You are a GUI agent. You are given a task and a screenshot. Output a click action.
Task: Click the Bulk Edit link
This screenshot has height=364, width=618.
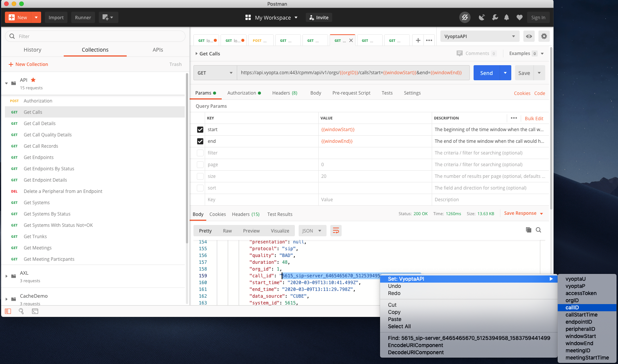click(534, 118)
